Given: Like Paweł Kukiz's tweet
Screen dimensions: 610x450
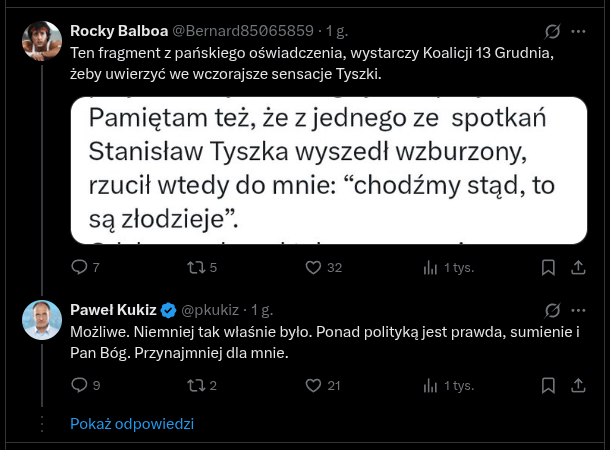Looking at the screenshot, I should click(312, 385).
